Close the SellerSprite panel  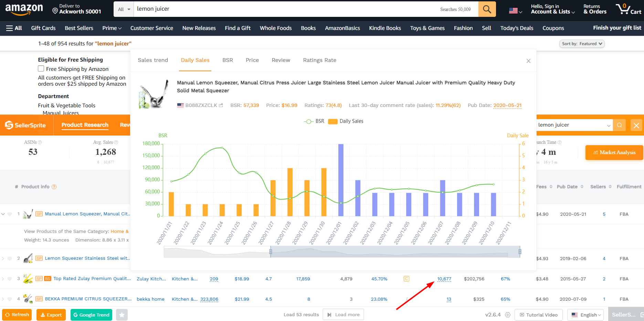[x=636, y=125]
